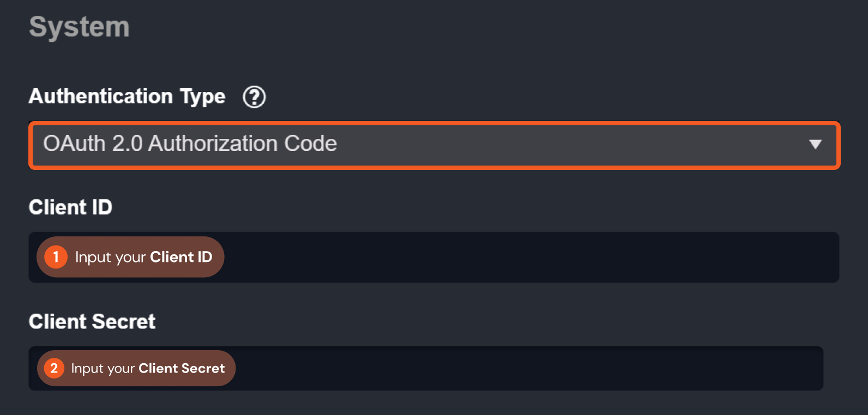Screen dimensions: 868x415
Task: Click the "Input your" text in step 2 hint
Action: 103,369
